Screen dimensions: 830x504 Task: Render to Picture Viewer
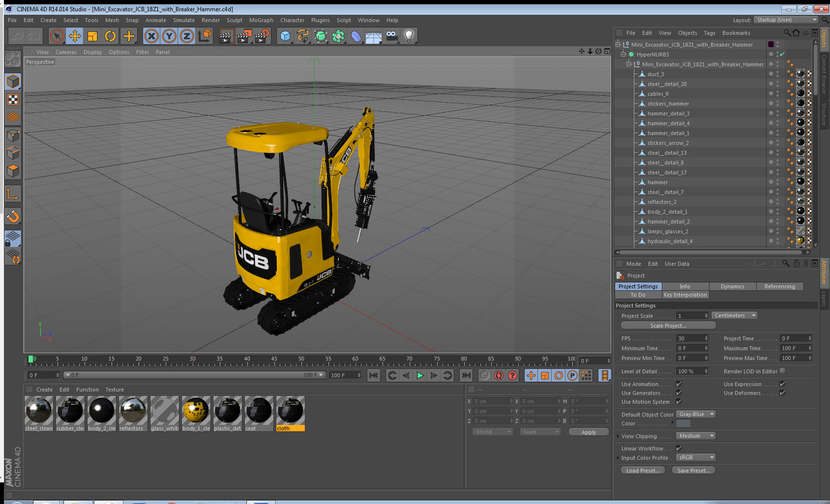tap(244, 36)
